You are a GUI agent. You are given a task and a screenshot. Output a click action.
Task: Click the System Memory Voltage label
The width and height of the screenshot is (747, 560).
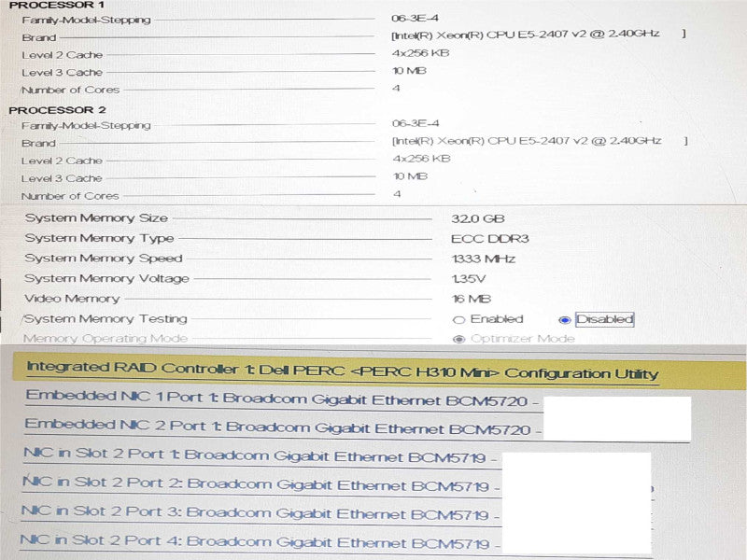click(106, 278)
